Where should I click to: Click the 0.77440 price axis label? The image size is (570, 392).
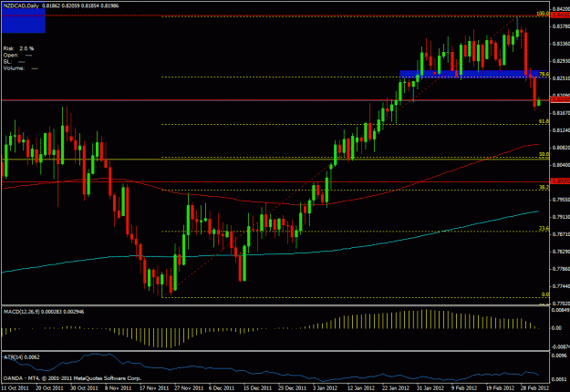[561, 286]
